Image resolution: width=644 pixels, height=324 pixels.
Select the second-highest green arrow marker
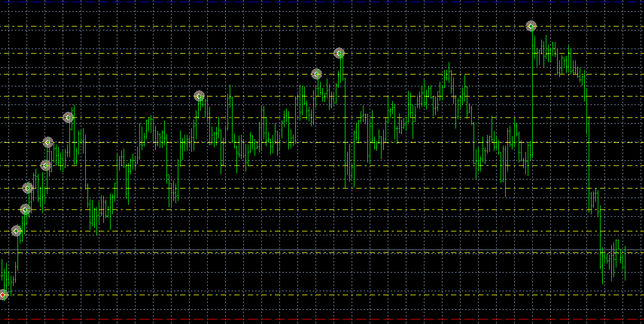[339, 53]
